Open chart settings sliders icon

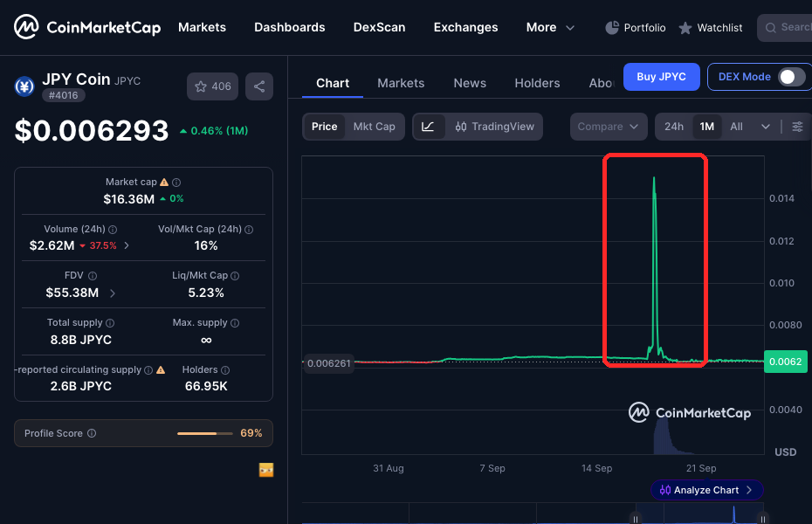tap(797, 127)
